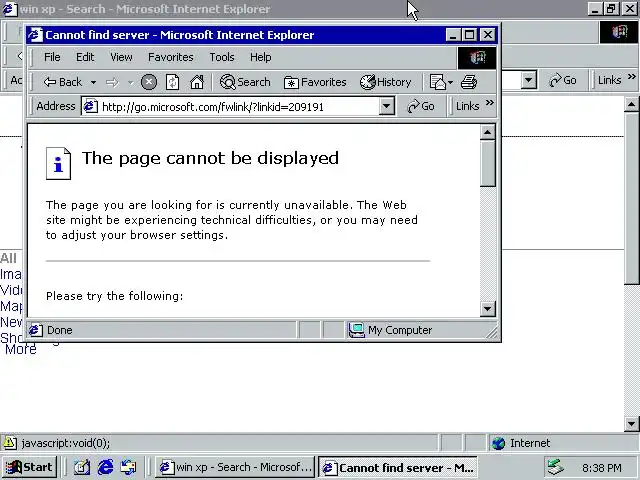Open the Mail dropdown arrow
This screenshot has width=640, height=480.
[x=451, y=82]
